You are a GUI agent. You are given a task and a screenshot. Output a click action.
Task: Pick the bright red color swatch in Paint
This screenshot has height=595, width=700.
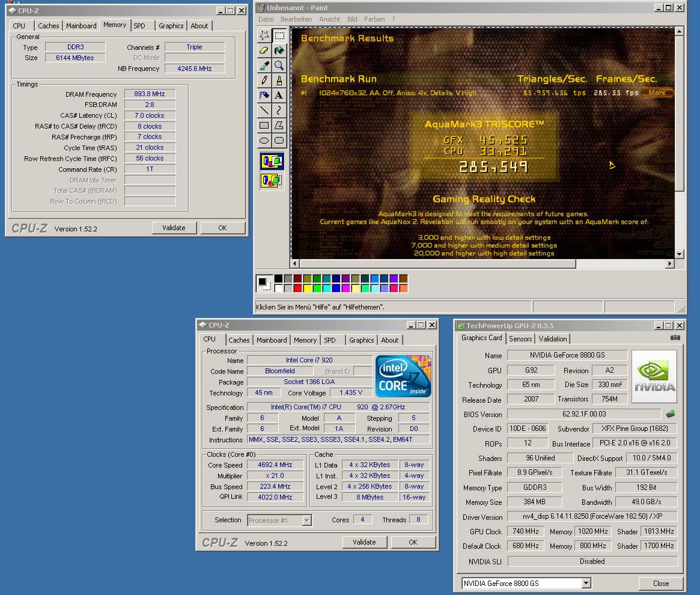coord(298,288)
